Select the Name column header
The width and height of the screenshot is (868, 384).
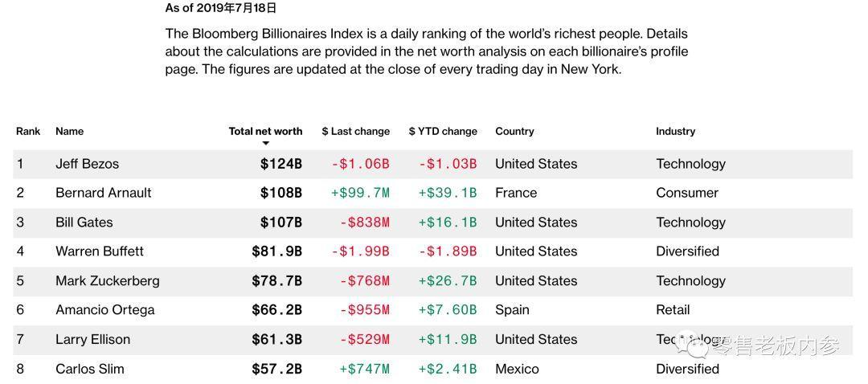point(69,131)
